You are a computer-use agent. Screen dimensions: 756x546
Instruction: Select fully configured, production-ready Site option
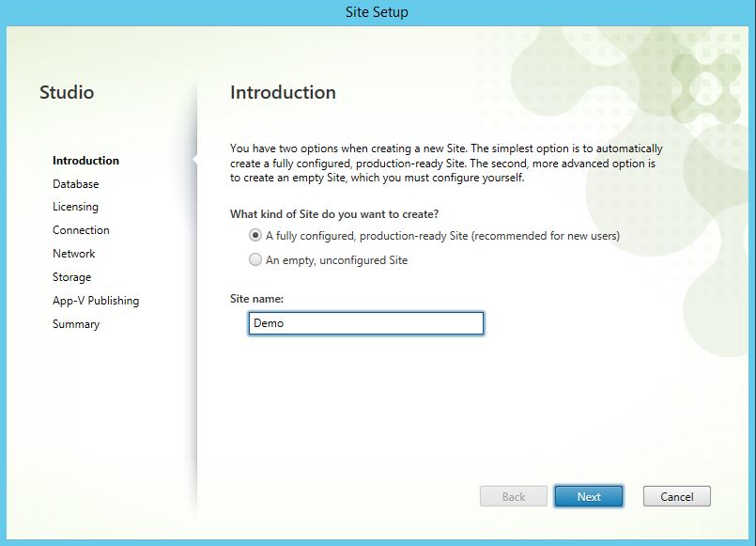point(255,236)
